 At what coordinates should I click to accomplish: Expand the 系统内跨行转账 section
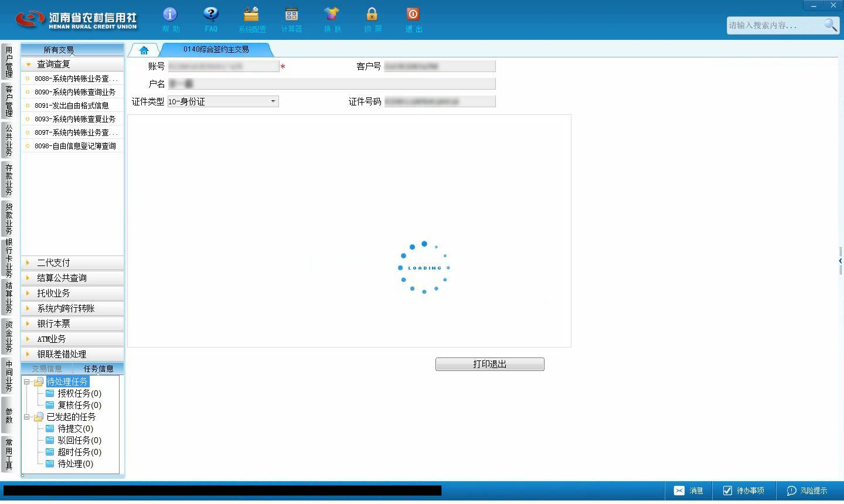[x=72, y=308]
